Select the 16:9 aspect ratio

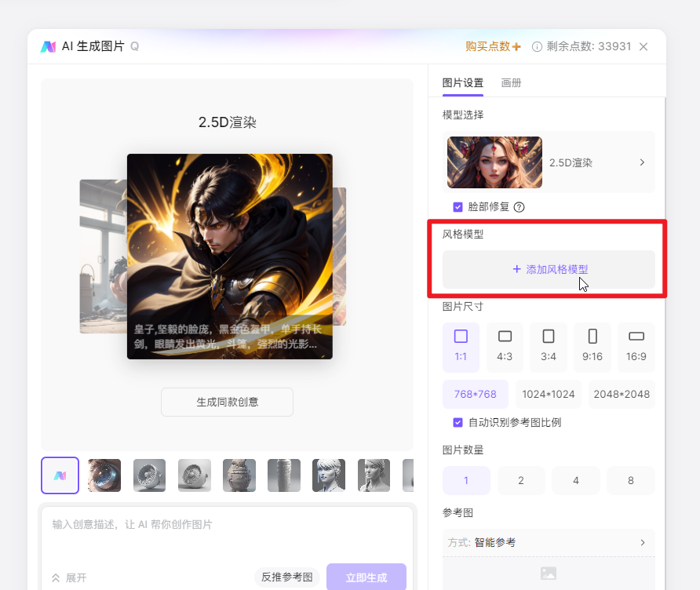[x=636, y=348]
